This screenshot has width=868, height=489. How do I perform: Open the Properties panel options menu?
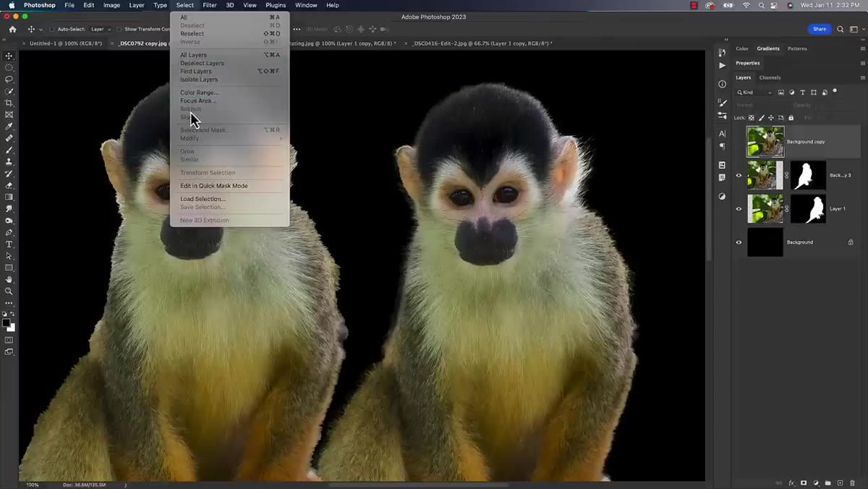click(x=863, y=63)
